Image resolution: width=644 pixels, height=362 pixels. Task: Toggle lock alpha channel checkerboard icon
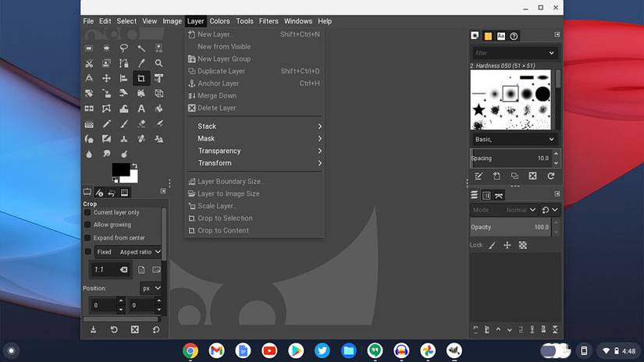click(x=523, y=245)
